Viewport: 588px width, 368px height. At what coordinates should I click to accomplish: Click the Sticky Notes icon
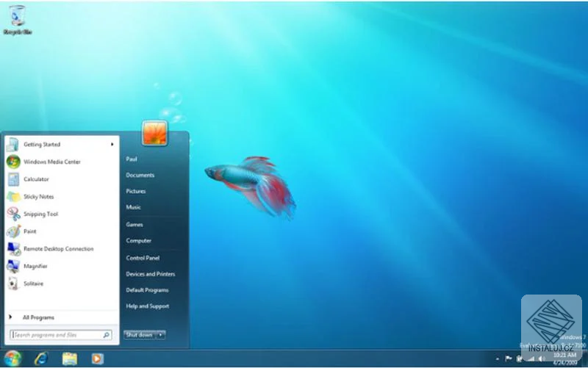point(13,197)
